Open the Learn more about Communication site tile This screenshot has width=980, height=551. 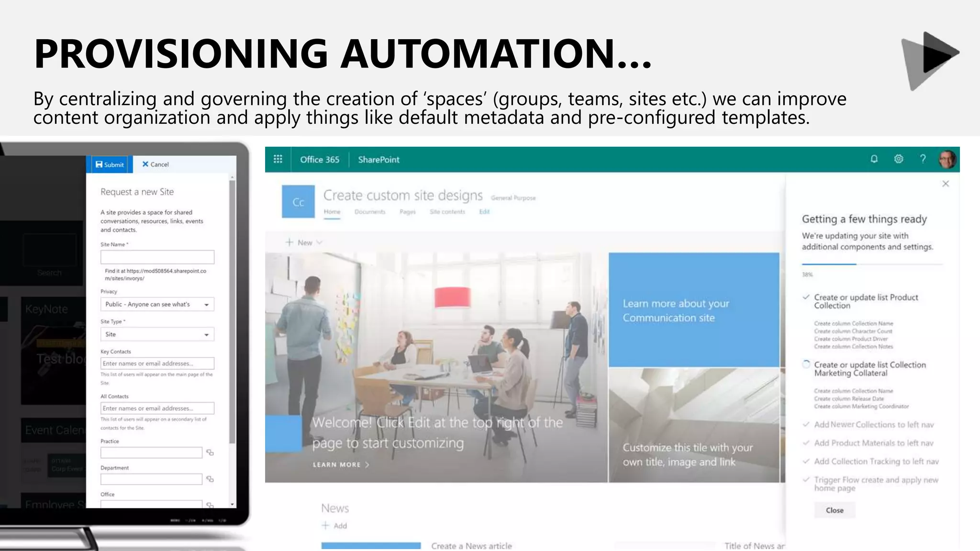[x=694, y=310]
